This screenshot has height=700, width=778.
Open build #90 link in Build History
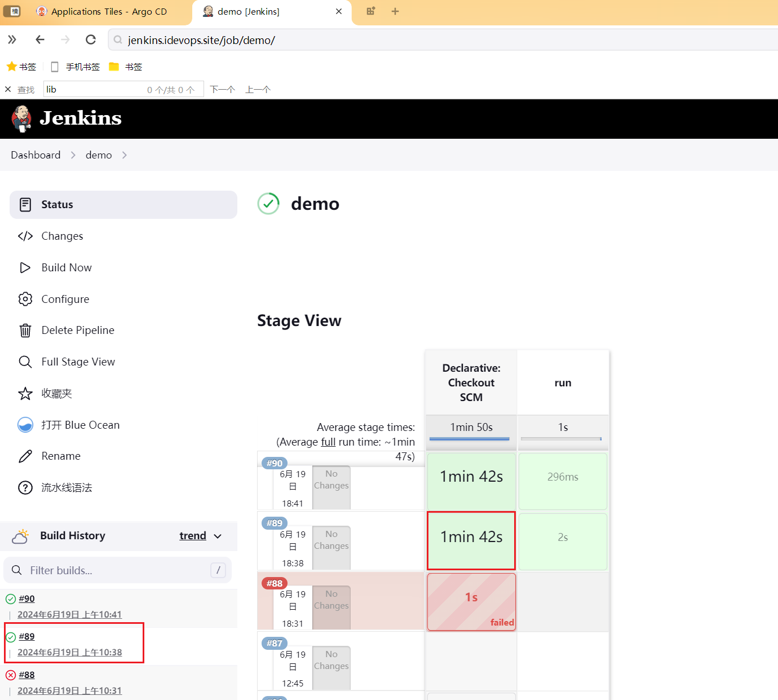26,599
